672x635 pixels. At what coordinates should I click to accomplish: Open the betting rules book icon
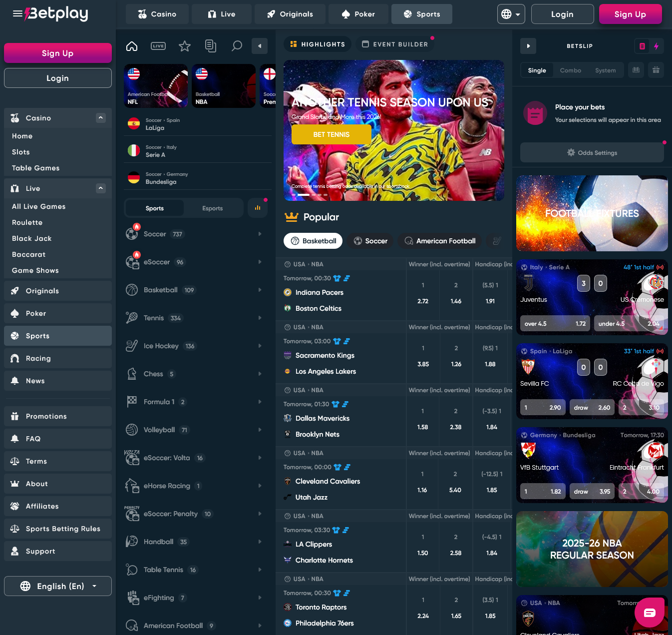point(636,70)
